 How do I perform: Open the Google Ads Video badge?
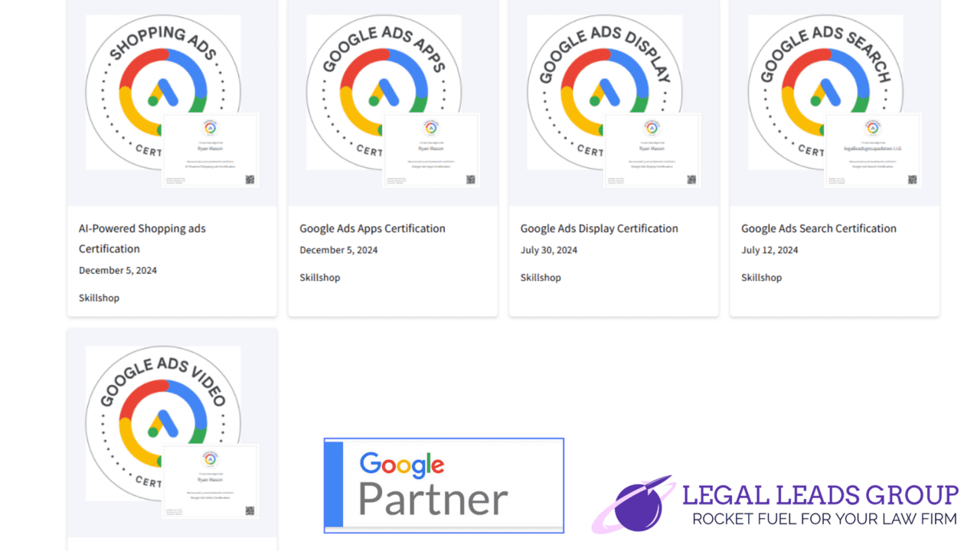(x=163, y=423)
